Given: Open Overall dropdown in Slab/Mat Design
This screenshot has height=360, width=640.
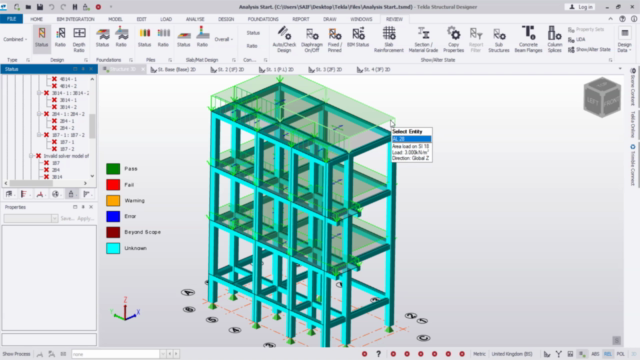Looking at the screenshot, I should (224, 39).
